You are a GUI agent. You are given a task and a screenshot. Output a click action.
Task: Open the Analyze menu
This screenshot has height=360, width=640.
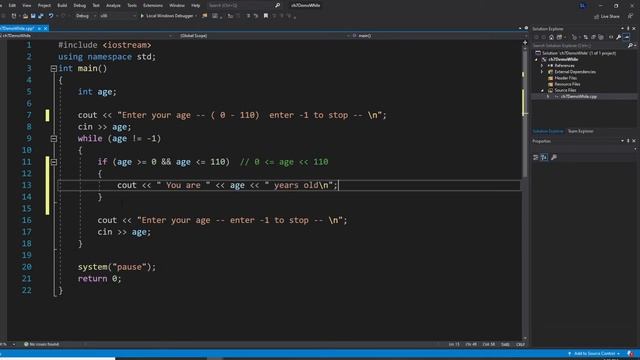point(113,5)
